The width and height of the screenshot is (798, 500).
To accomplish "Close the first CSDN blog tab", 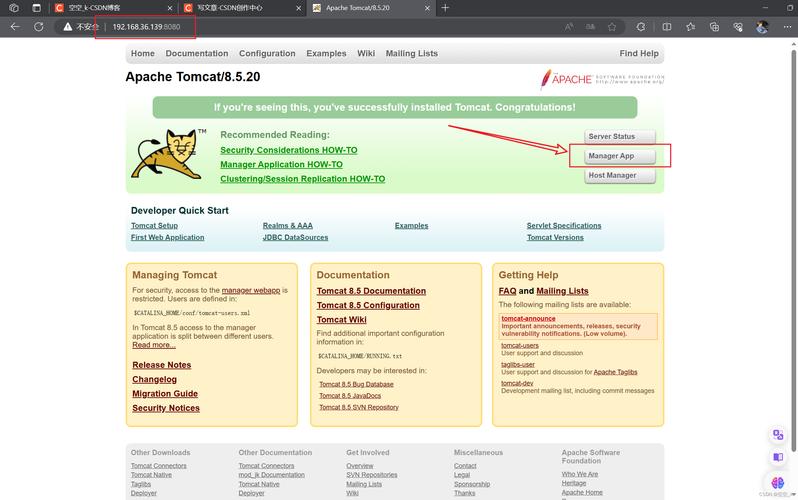I will (x=170, y=8).
